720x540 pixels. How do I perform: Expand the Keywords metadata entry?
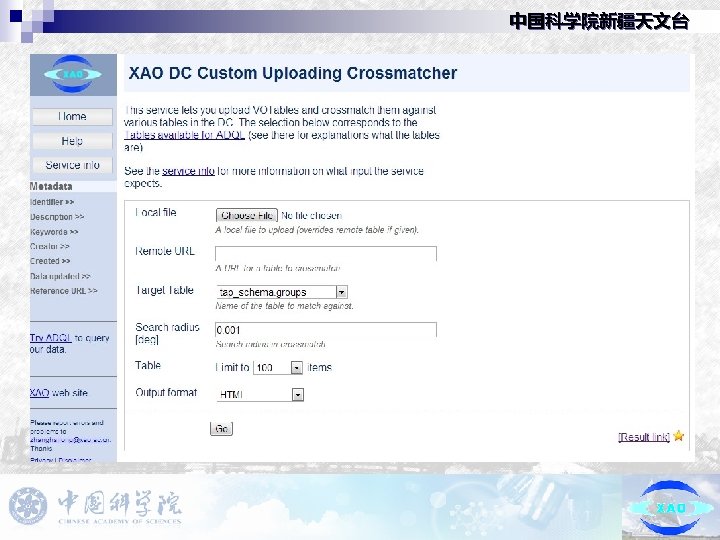tap(54, 232)
